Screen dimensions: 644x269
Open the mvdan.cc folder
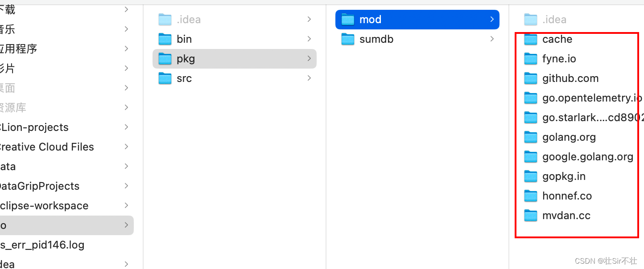566,215
